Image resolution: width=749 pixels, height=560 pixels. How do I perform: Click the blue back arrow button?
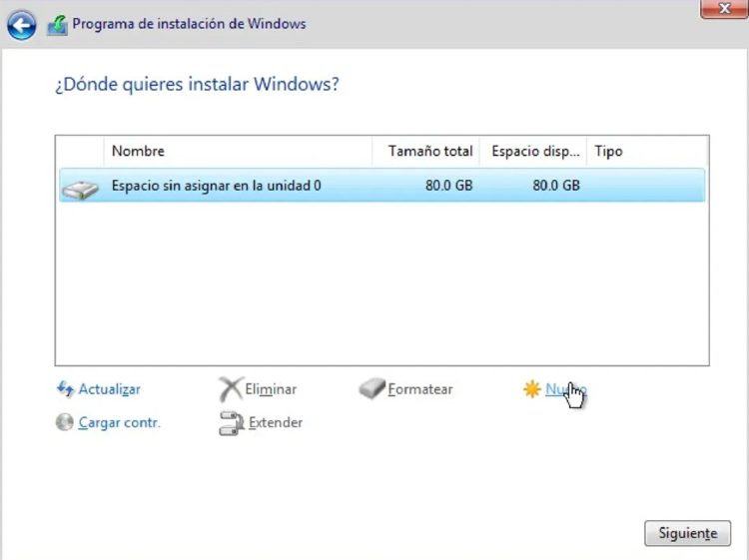point(21,24)
